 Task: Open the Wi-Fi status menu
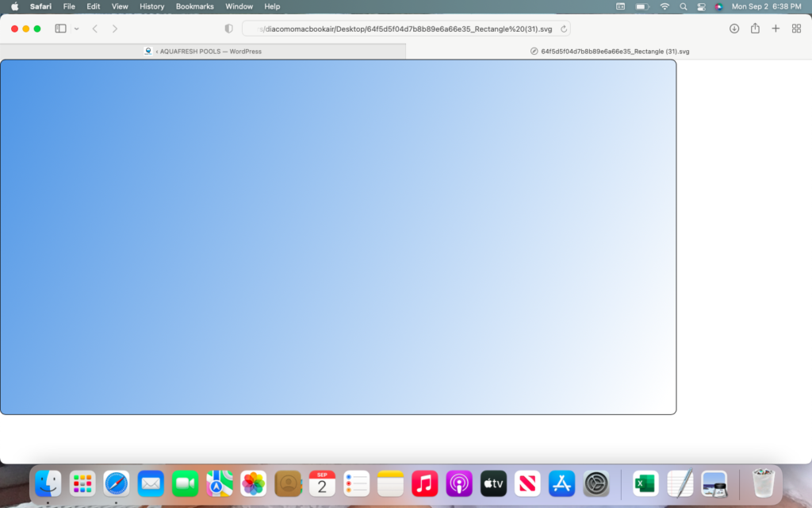click(664, 6)
